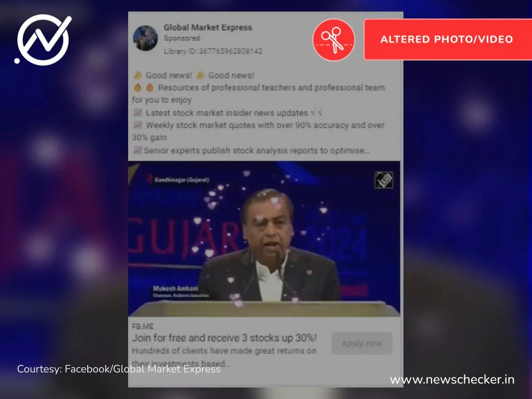Click the ANI logo on the video
Image resolution: width=532 pixels, height=399 pixels.
point(383,180)
